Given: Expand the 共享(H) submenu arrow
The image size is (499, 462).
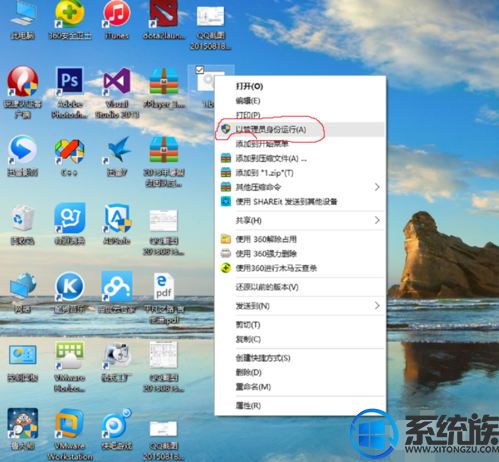Looking at the screenshot, I should 377,220.
